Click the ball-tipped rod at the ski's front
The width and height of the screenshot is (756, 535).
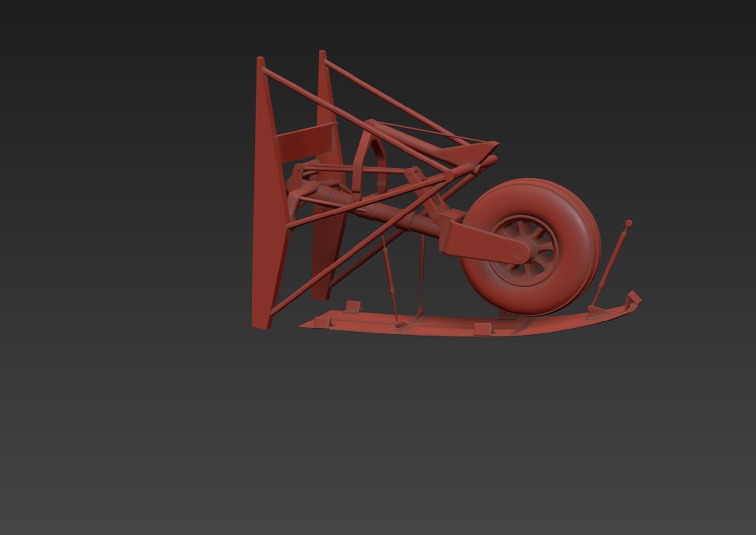point(610,265)
